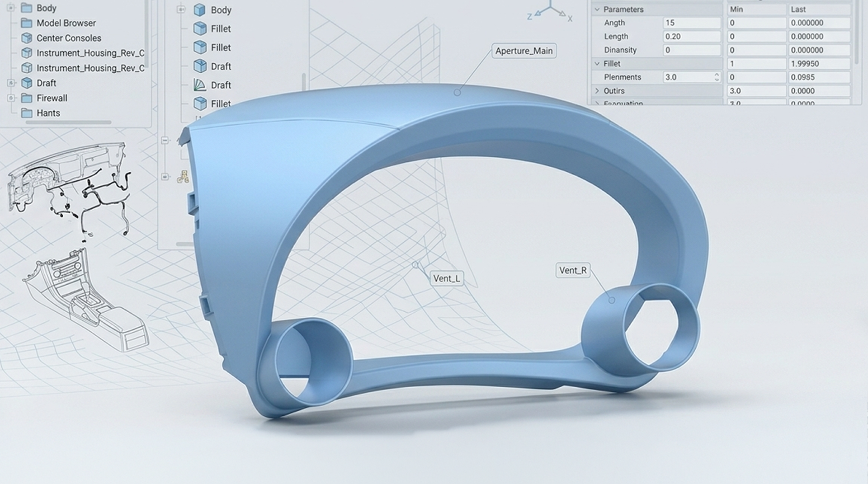Click the Last cell in the Length row
This screenshot has width=868, height=484.
819,36
